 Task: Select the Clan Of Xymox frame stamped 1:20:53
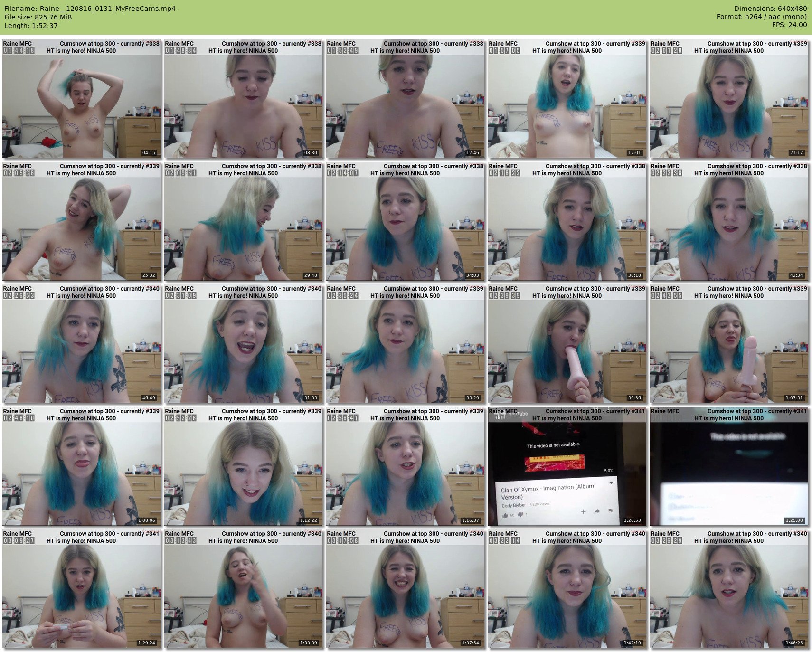click(567, 466)
